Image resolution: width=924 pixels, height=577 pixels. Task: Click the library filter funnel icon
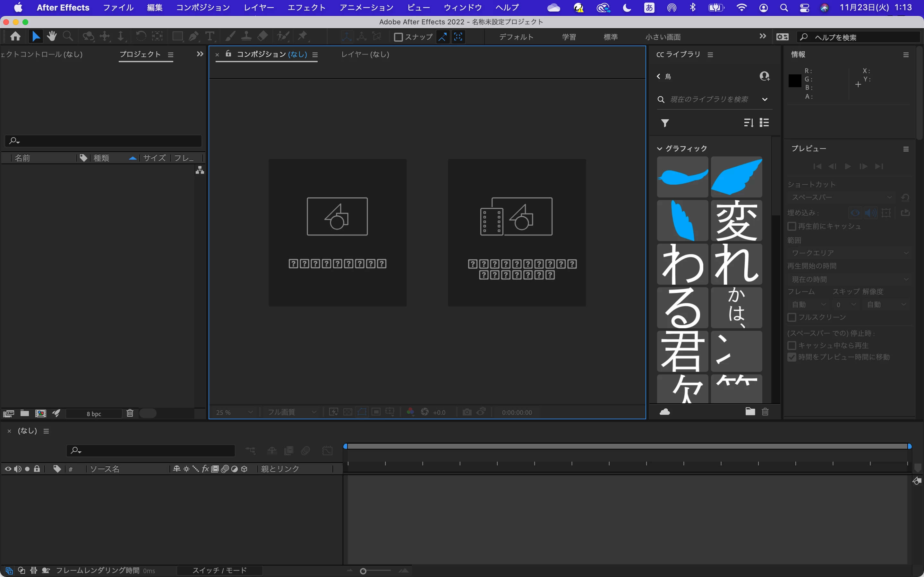pyautogui.click(x=665, y=123)
